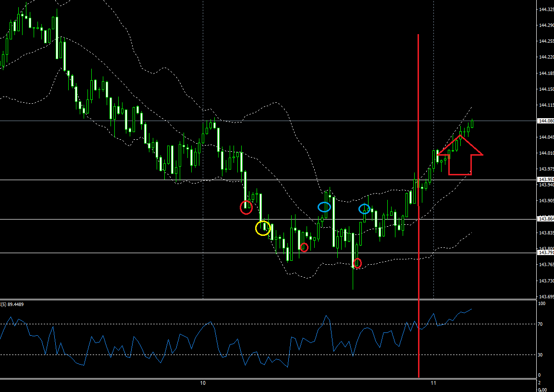The image size is (554, 392).
Task: Click the 0,00 label in bottom scale
Action: tap(542, 390)
